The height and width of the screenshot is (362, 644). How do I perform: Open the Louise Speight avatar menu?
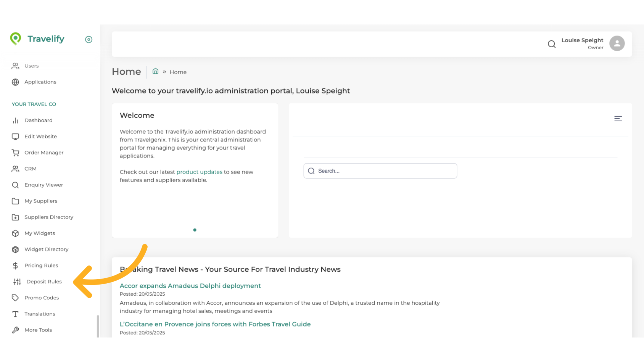tap(617, 44)
